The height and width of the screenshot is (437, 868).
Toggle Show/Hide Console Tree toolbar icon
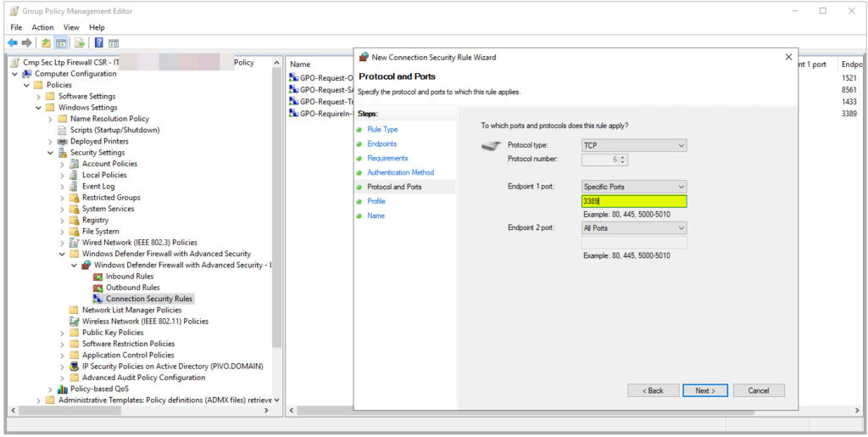pos(61,43)
